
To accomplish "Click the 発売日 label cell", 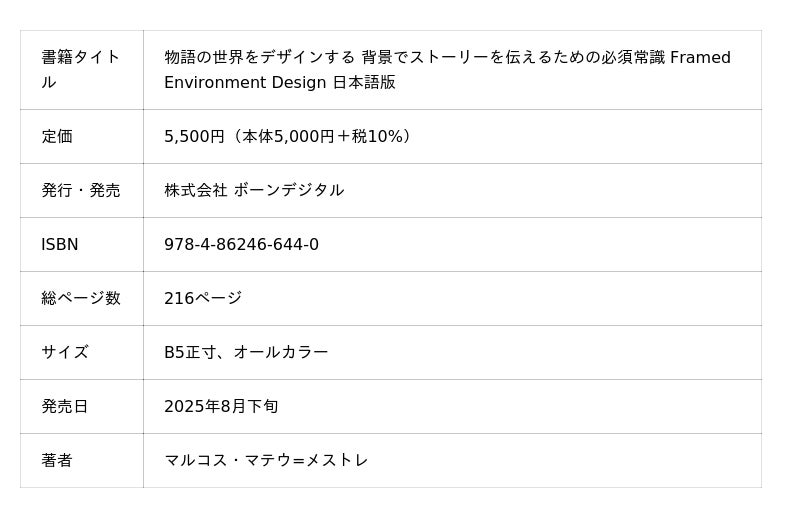I will 82,407.
